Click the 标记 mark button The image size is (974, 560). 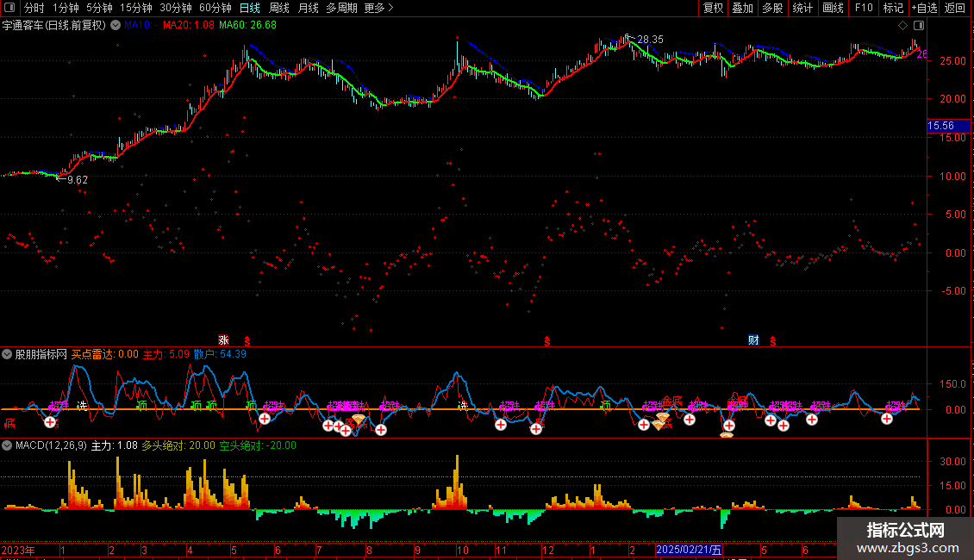(x=893, y=8)
